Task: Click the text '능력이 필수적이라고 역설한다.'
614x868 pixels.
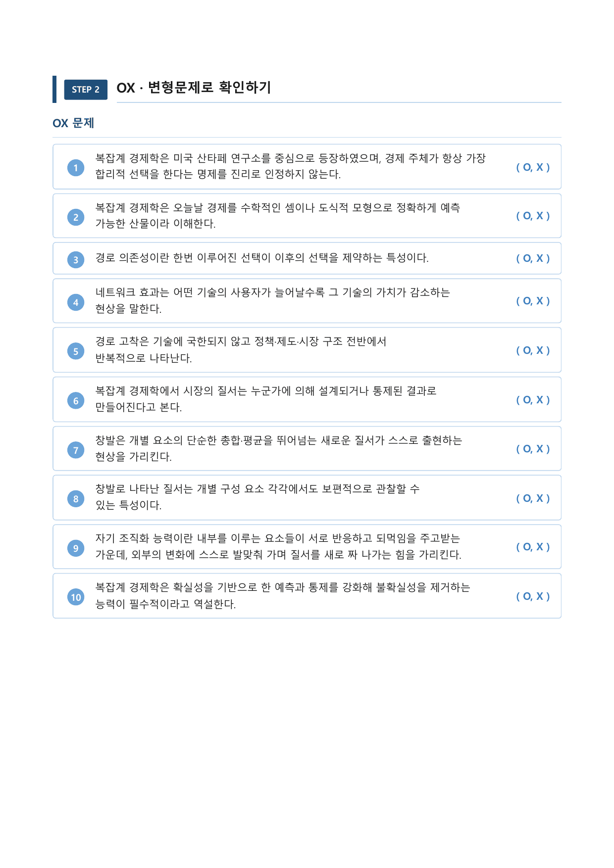Action: (x=165, y=604)
